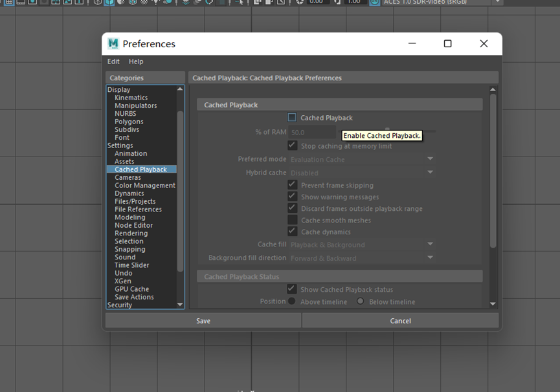Select the Manipulators category
Image resolution: width=560 pixels, height=392 pixels.
pyautogui.click(x=136, y=105)
